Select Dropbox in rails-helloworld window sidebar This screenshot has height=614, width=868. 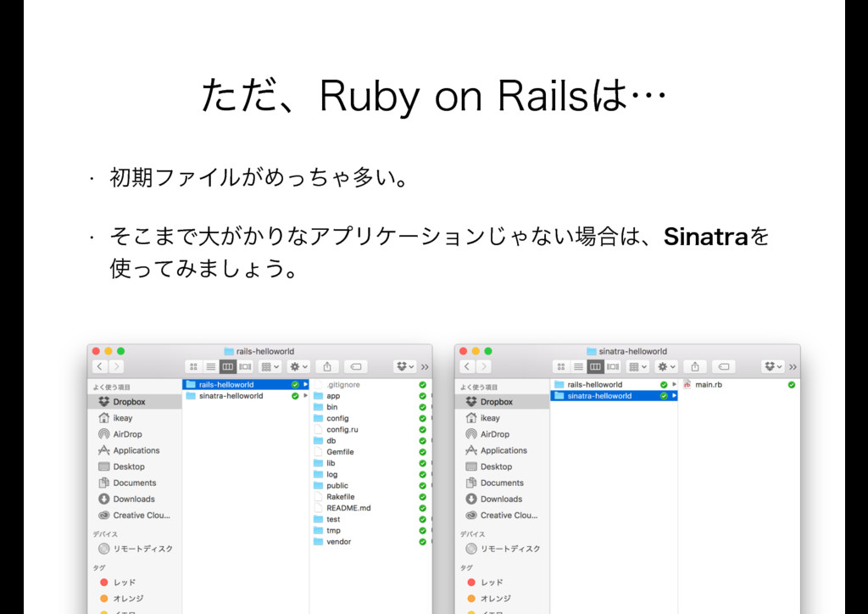pos(135,401)
